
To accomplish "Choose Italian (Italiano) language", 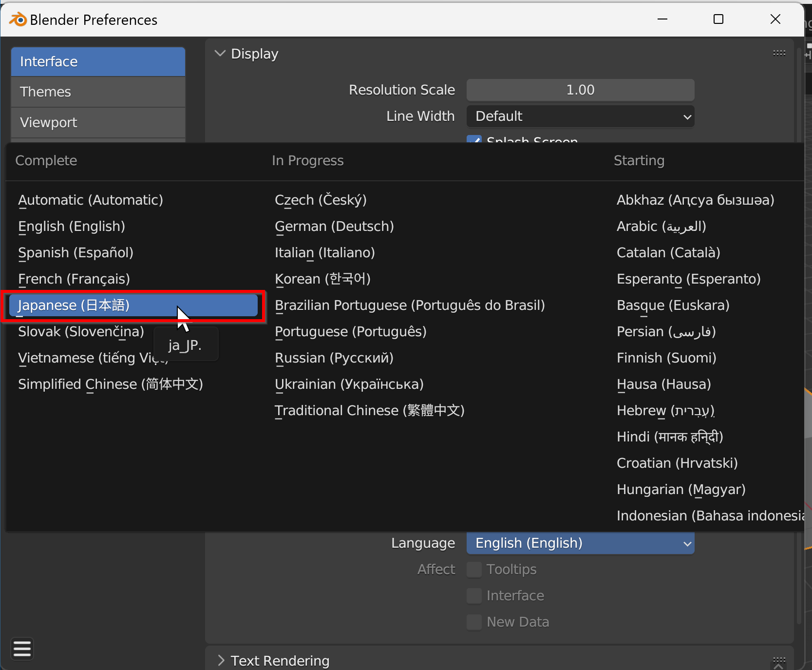I will click(325, 253).
